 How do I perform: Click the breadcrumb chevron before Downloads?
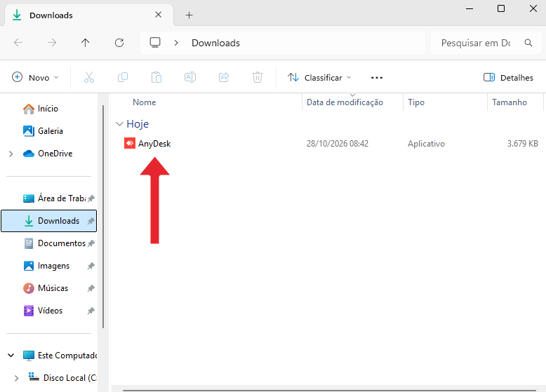[x=176, y=43]
